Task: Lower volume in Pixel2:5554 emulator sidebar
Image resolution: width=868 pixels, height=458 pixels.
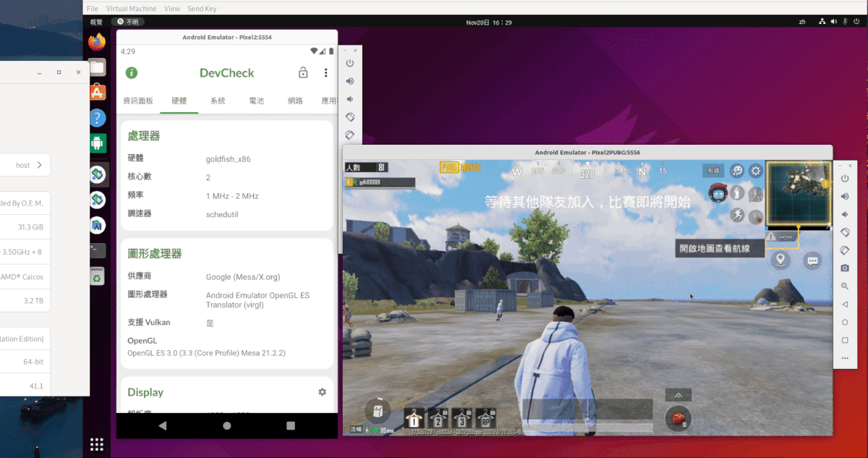Action: [x=350, y=99]
